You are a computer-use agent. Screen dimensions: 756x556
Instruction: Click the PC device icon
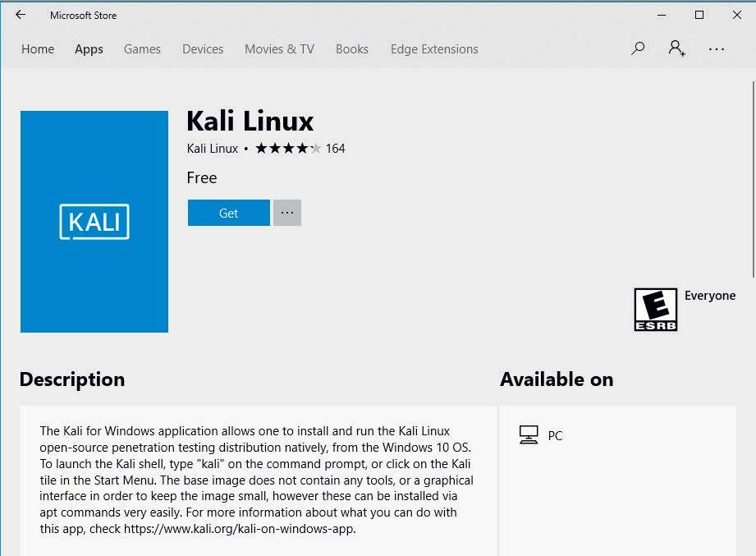click(529, 435)
